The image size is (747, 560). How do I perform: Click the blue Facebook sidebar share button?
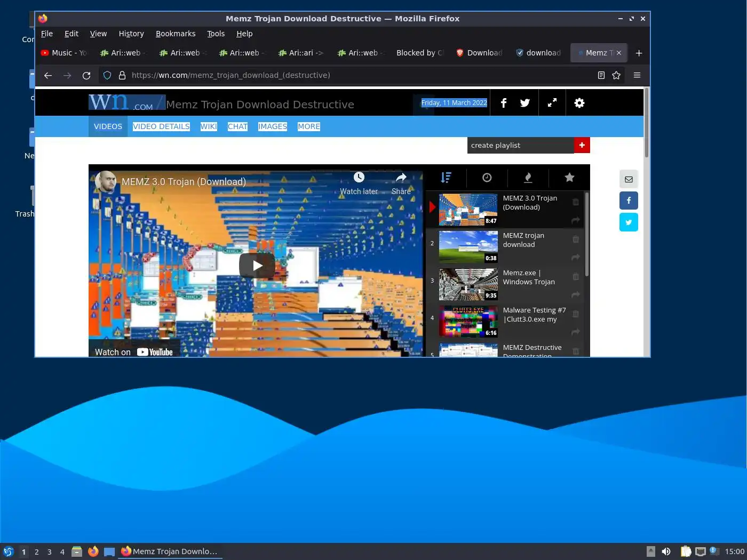tap(629, 201)
